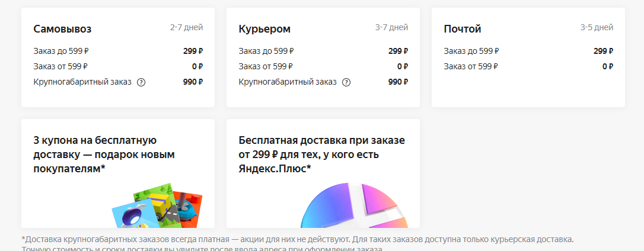Click 990 ₽ price in Самовывоз card
Image resolution: width=644 pixels, height=251 pixels.
point(193,82)
